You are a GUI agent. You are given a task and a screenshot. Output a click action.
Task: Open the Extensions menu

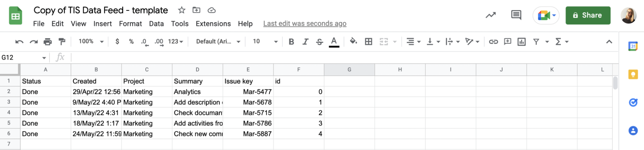[x=213, y=24]
